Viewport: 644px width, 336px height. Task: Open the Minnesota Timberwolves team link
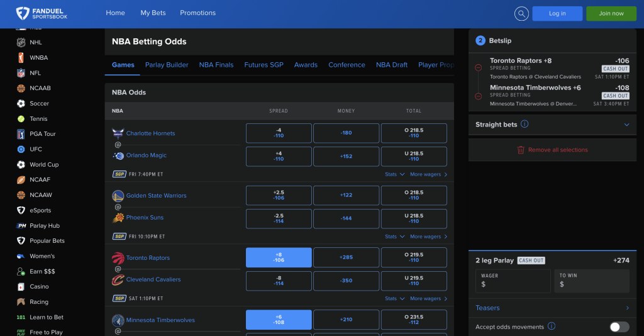[160, 320]
